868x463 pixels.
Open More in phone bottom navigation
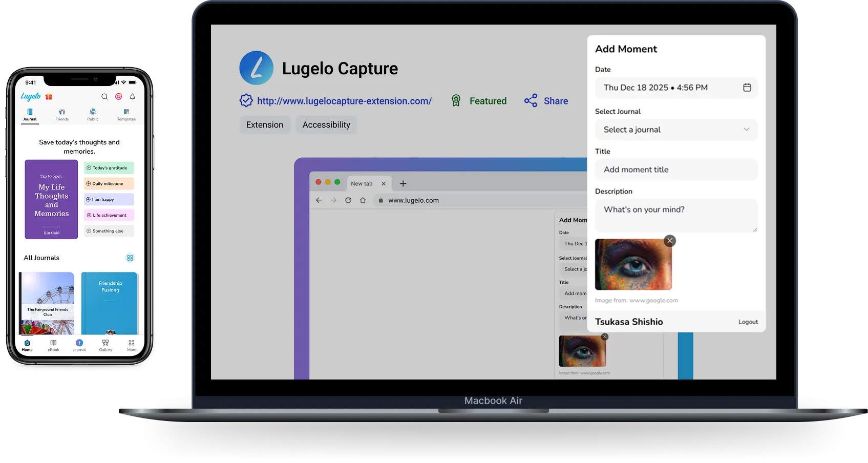(132, 346)
